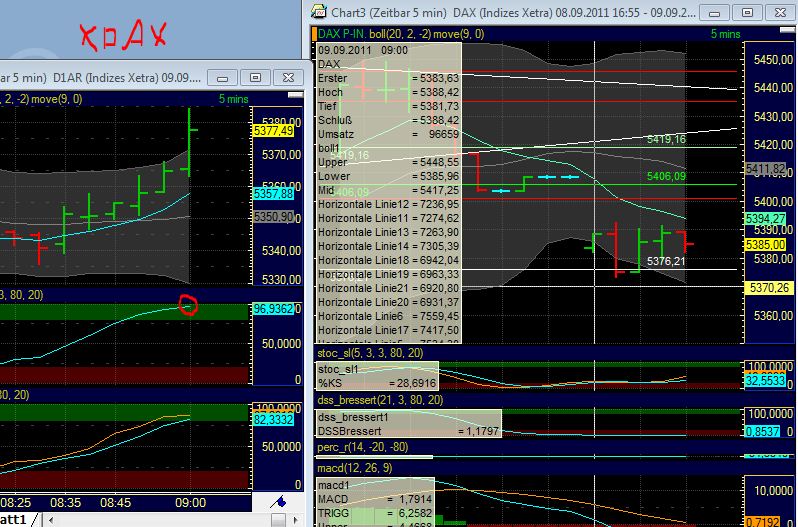Select the dss_bressert(21, 3, 80, 20) indicator header

(380, 400)
